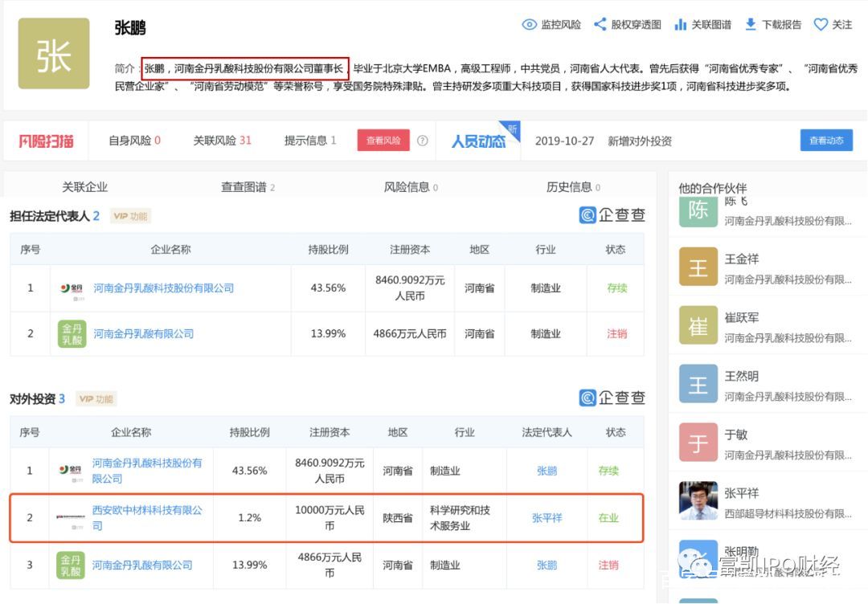Viewport: 868px width, 604px height.
Task: Open the 西安欧中材料科技有限公司 link
Action: coord(147,518)
